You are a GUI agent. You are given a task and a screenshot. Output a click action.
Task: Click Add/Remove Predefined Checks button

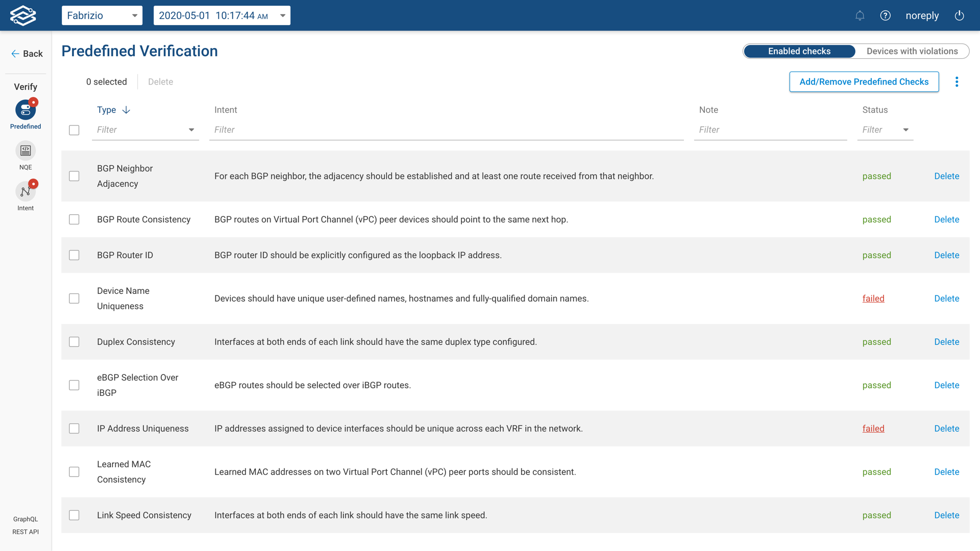click(864, 82)
